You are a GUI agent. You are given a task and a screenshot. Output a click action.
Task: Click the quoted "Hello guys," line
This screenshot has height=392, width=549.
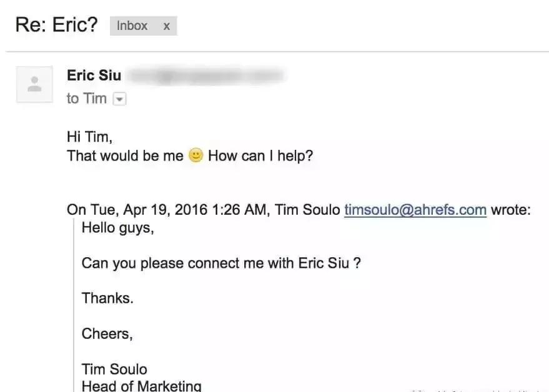(117, 228)
